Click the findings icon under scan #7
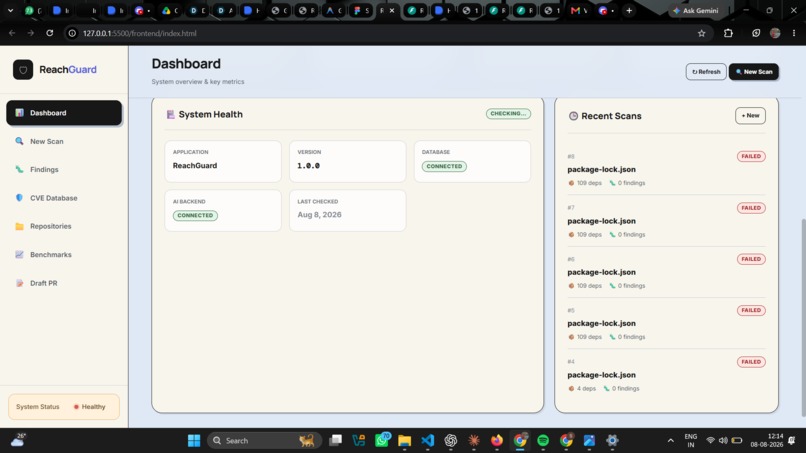806x453 pixels. pos(612,234)
